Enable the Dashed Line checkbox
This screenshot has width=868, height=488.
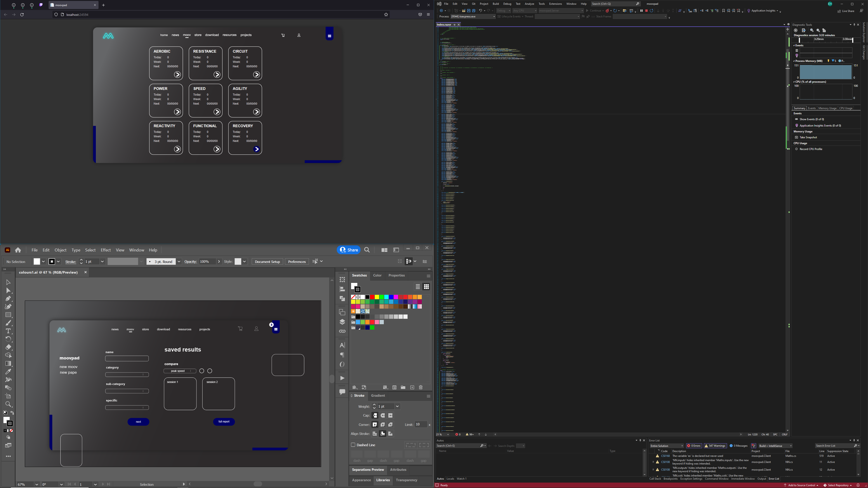[x=353, y=445]
